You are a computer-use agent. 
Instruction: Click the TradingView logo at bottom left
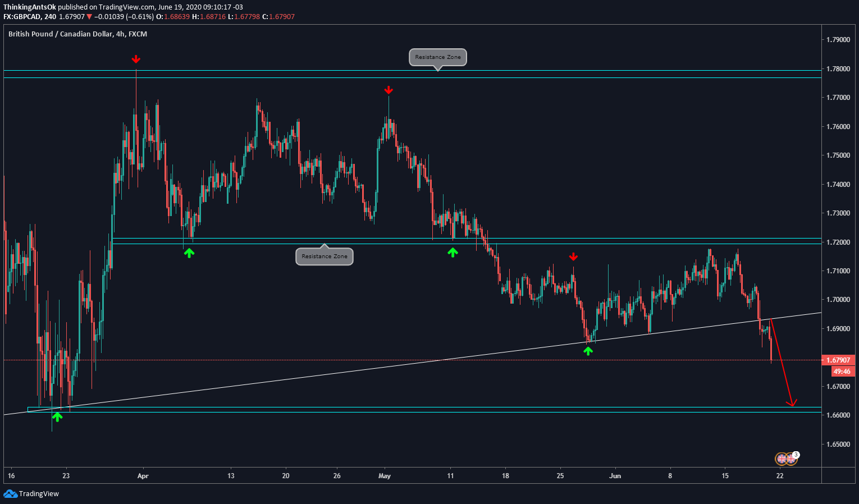point(31,494)
